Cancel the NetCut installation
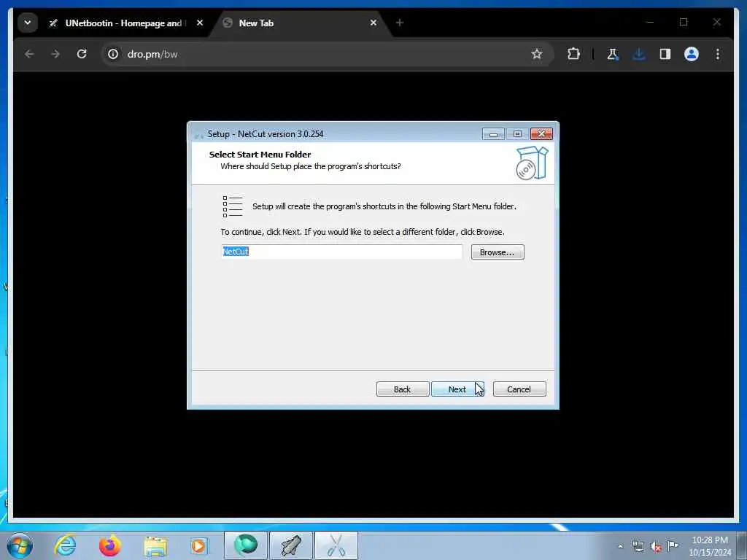Viewport: 747px width, 560px height. [519, 389]
